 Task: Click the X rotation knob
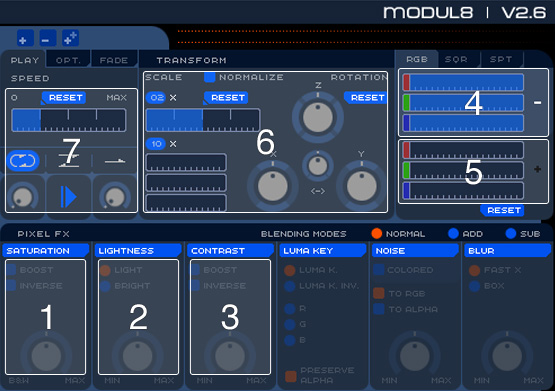coord(273,186)
